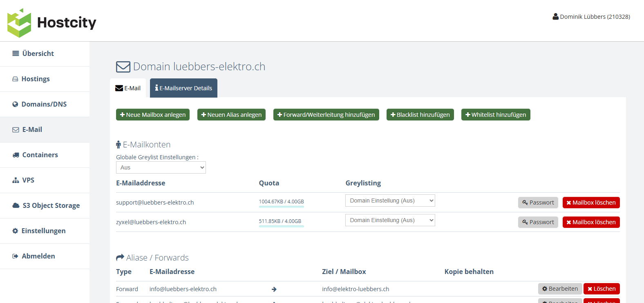Click the key icon on zyxel mailbox Passwort button
The image size is (644, 303).
[x=525, y=222]
